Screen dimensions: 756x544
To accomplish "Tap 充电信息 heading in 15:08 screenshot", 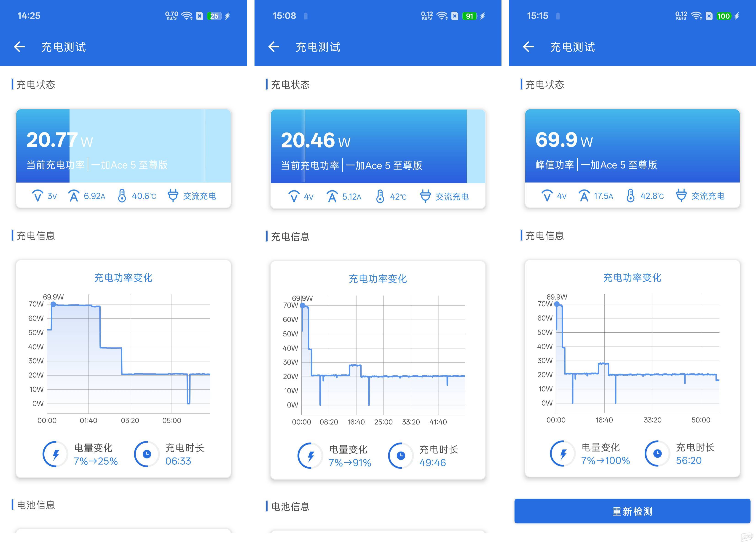I will click(290, 237).
